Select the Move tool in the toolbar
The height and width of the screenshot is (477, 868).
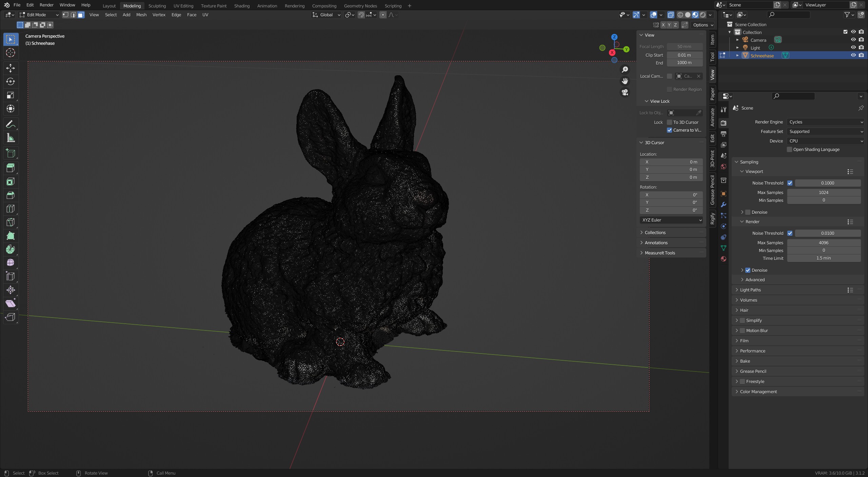[11, 68]
